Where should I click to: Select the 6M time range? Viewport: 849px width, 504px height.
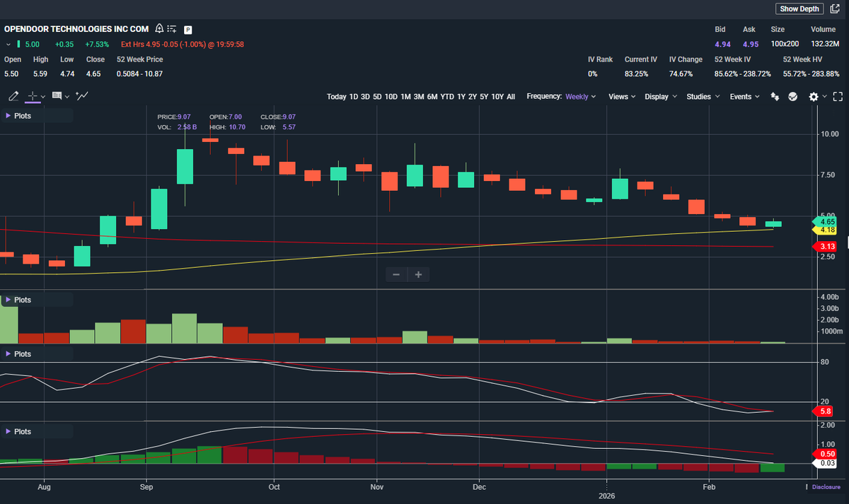point(432,97)
